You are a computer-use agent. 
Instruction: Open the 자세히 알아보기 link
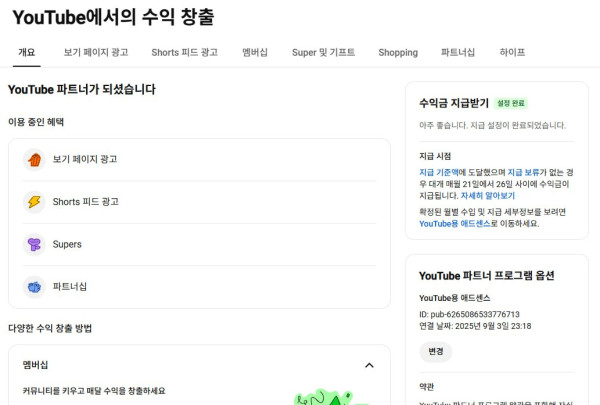[488, 196]
